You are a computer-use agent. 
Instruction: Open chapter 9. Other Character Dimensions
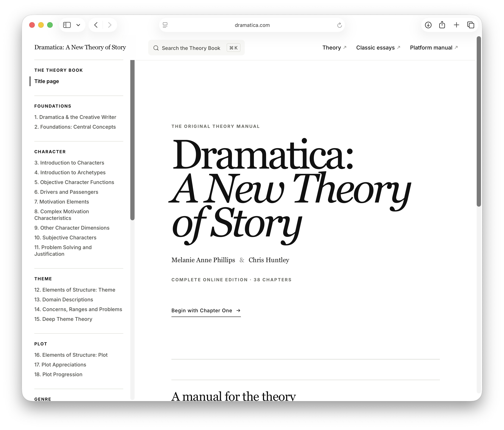[x=72, y=228]
